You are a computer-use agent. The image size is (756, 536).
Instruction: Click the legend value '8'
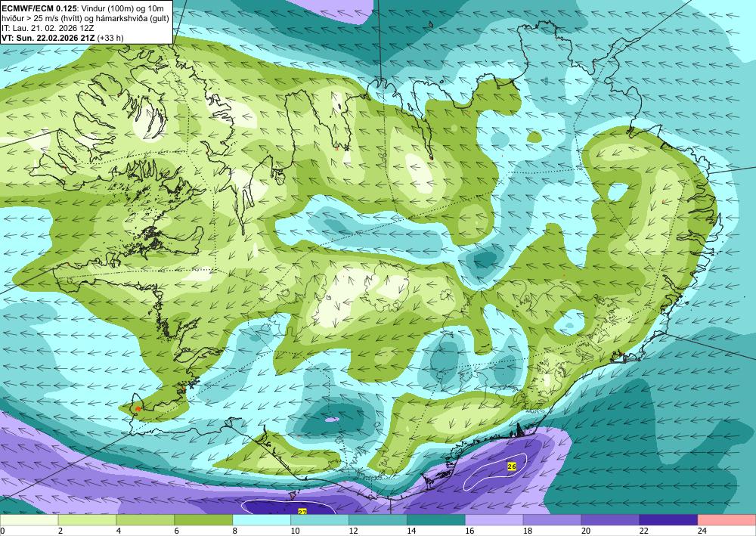(235, 531)
